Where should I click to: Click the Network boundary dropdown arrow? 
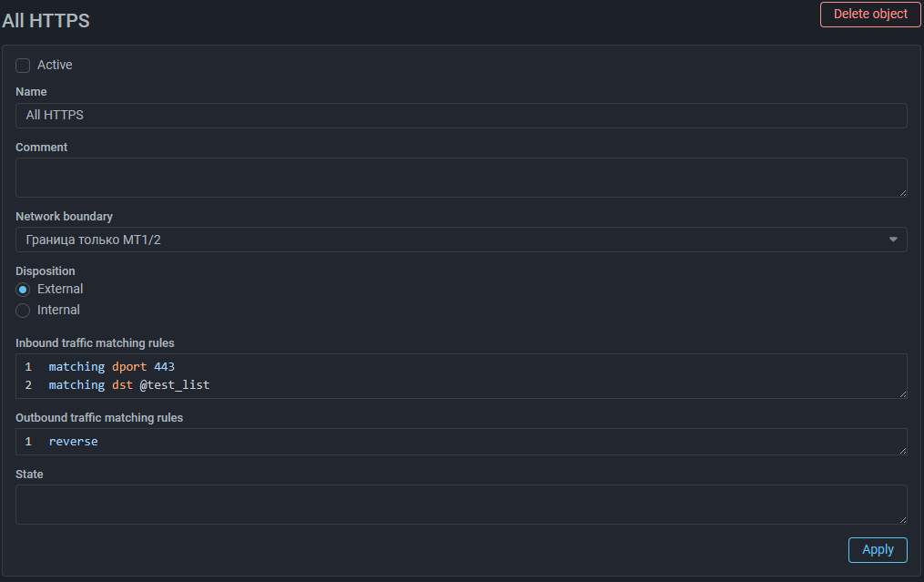point(893,240)
